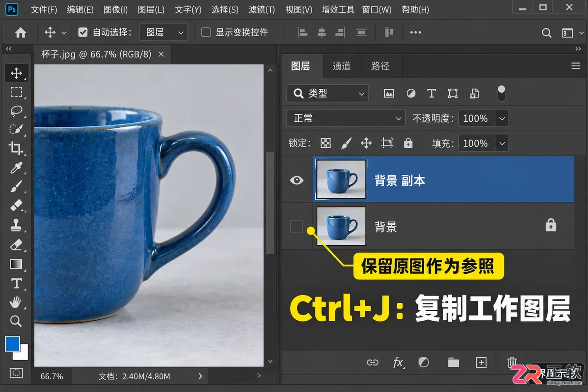Create a new layer group folder

[x=454, y=363]
